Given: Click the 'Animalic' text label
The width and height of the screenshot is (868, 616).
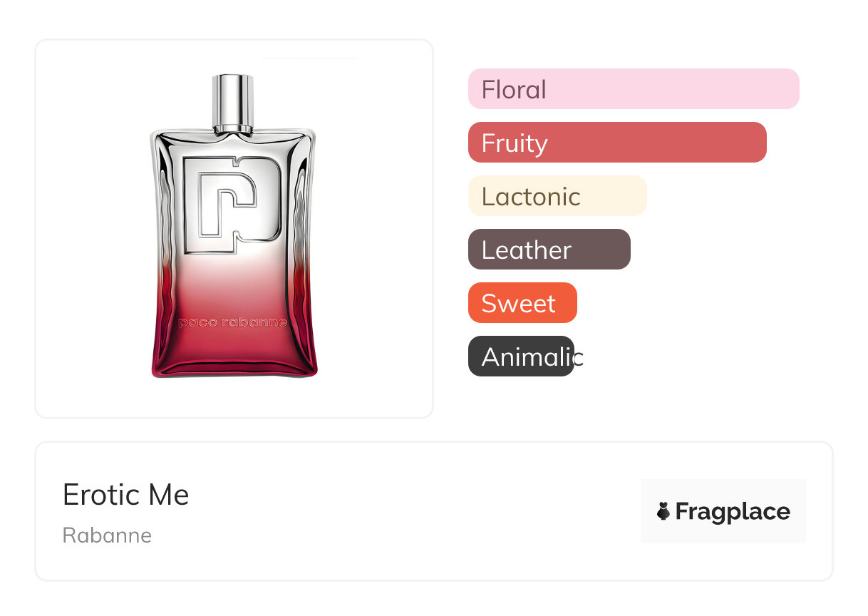Looking at the screenshot, I should pos(532,357).
